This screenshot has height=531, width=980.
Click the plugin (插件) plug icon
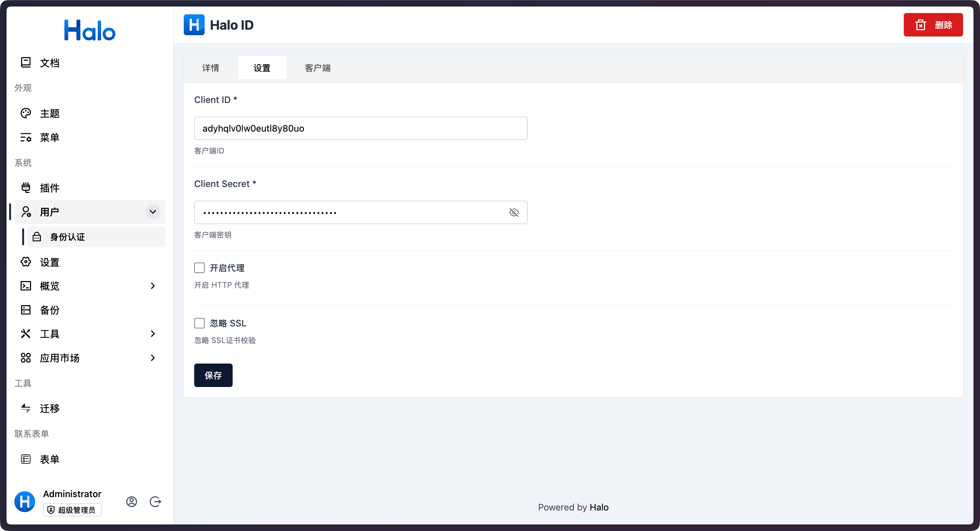[x=25, y=188]
